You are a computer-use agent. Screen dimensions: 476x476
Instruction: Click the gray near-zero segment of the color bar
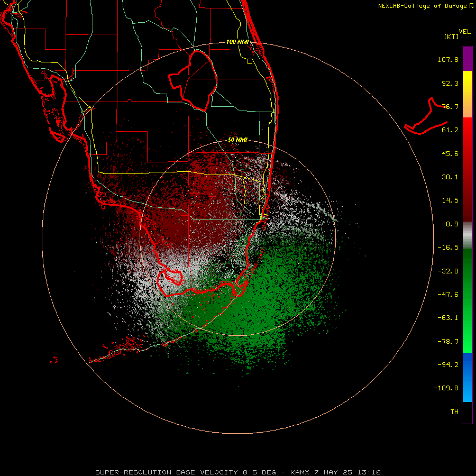pyautogui.click(x=467, y=235)
